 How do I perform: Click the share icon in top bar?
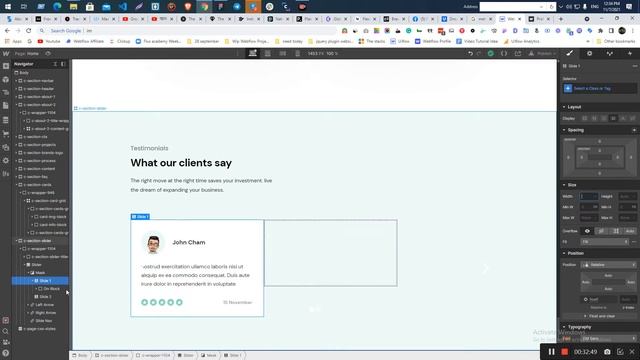pyautogui.click(x=518, y=53)
